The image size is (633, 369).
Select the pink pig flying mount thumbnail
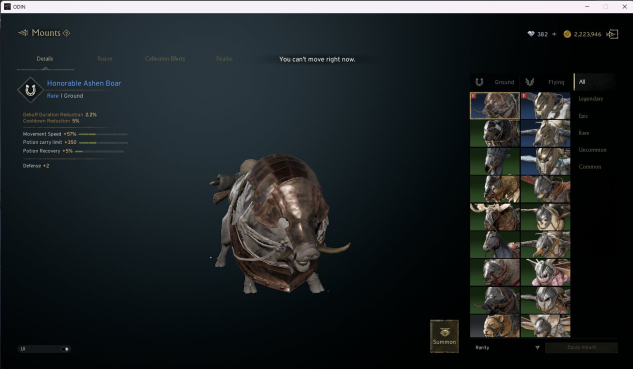pos(545,273)
